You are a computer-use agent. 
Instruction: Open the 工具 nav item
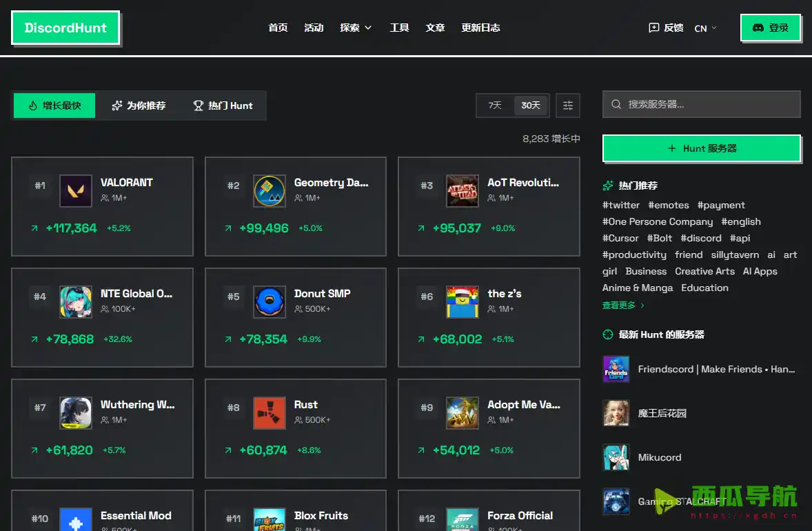[399, 28]
